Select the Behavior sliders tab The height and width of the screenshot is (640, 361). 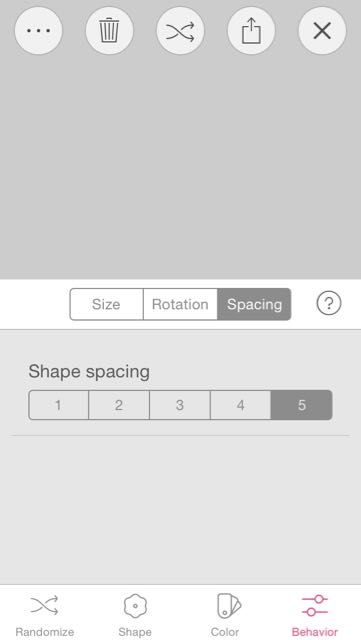(x=315, y=616)
